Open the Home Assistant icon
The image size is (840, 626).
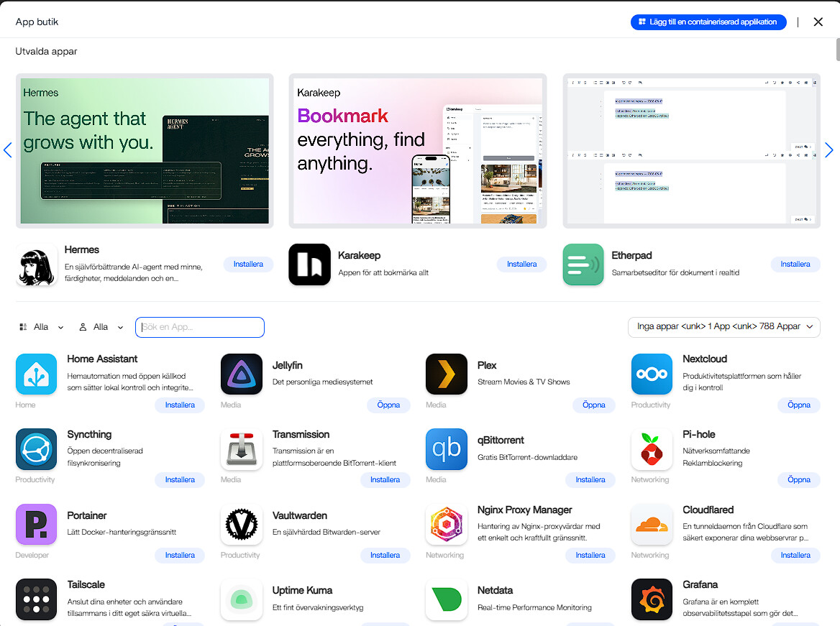coord(37,374)
